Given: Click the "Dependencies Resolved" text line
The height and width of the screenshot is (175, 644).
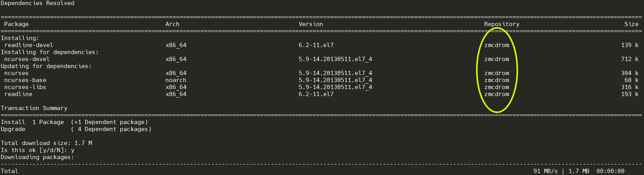Looking at the screenshot, I should (37, 3).
